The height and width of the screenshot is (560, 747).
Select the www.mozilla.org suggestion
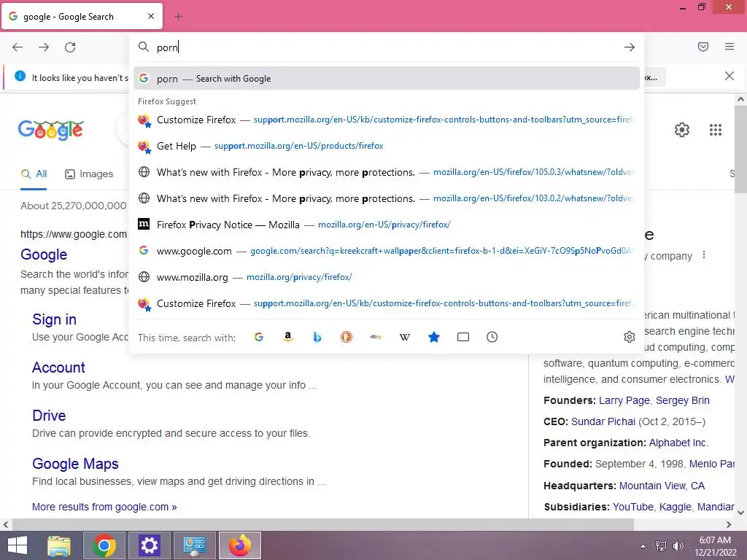click(387, 277)
